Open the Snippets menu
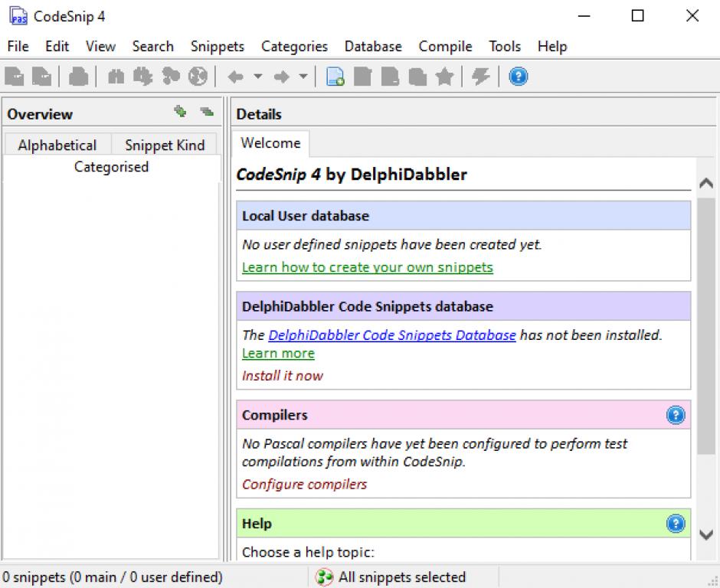Image resolution: width=720 pixels, height=588 pixels. [x=218, y=47]
